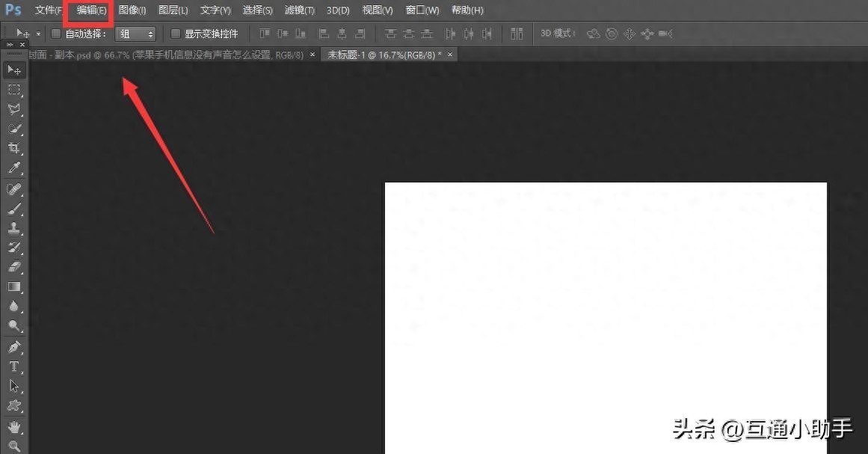Pick the Crop tool in the toolbox
The width and height of the screenshot is (868, 454).
(14, 148)
